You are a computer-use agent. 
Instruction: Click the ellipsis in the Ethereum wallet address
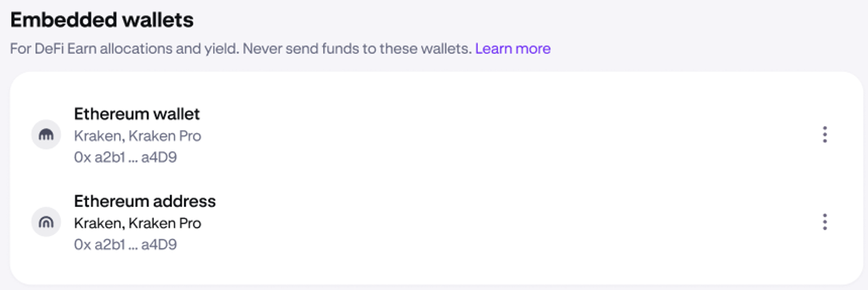[x=133, y=159]
